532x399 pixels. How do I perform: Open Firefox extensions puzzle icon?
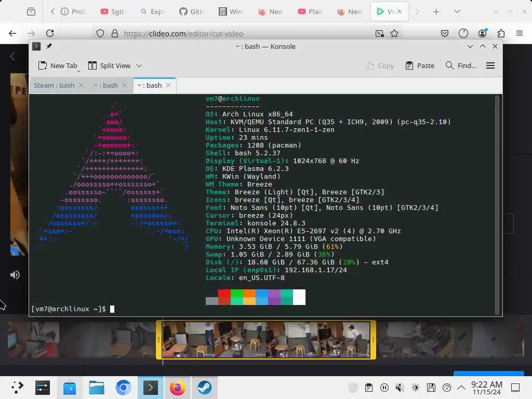501,33
